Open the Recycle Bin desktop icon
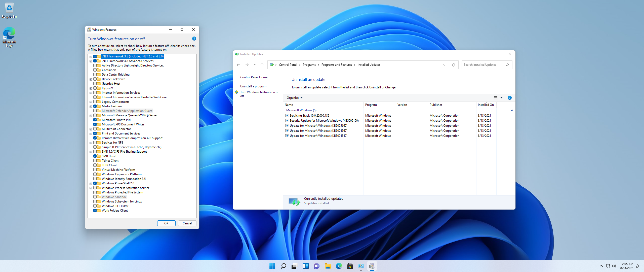Screen dimensions: 644x272 [9, 11]
